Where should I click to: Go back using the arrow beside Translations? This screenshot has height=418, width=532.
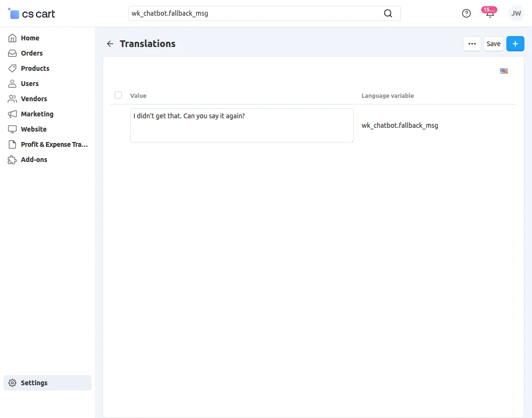pos(110,43)
